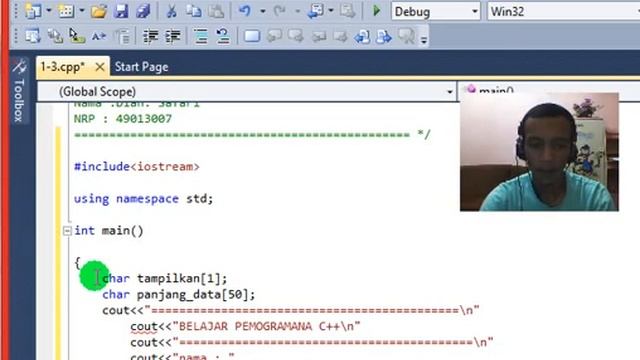This screenshot has width=640, height=360.
Task: Click Display Word Completion icon
Action: tap(99, 37)
